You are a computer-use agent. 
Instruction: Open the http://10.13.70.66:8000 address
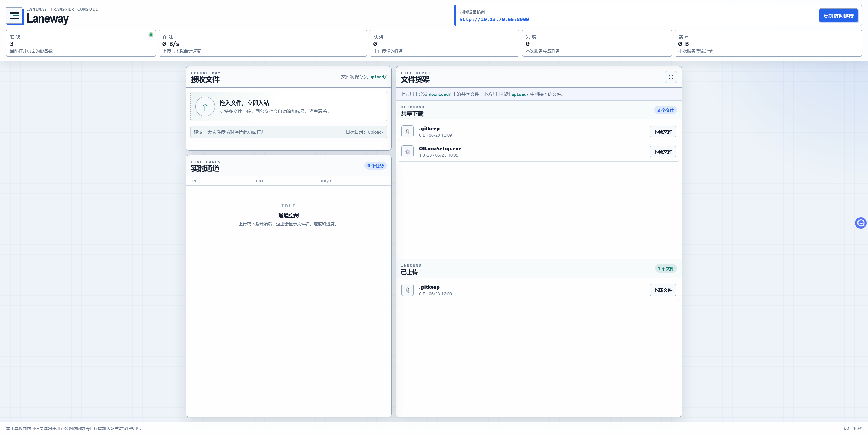point(494,19)
